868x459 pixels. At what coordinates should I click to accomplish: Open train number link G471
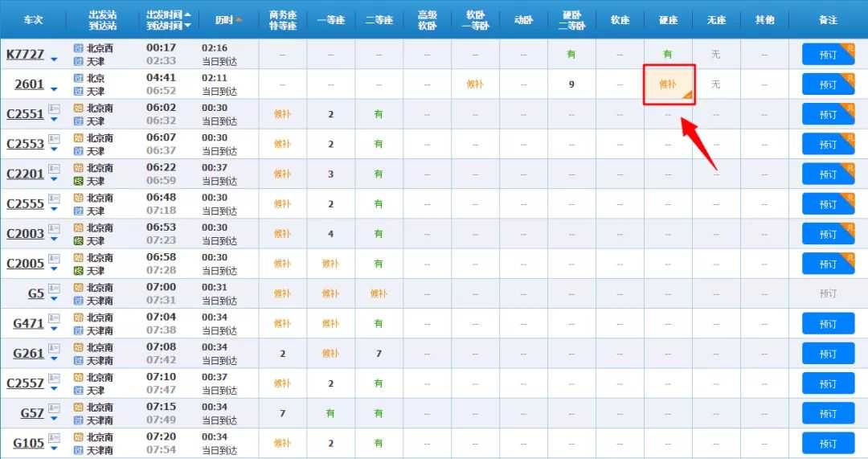[x=28, y=323]
